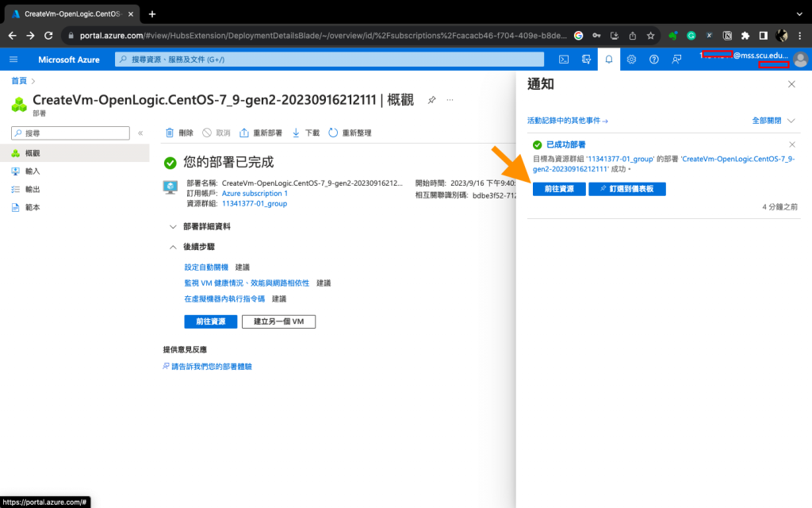Close the CreateVm browser tab
812x508 pixels.
[131, 14]
